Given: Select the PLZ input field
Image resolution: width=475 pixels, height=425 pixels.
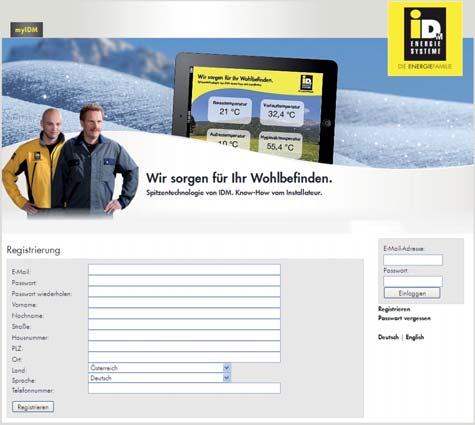Looking at the screenshot, I should point(184,346).
